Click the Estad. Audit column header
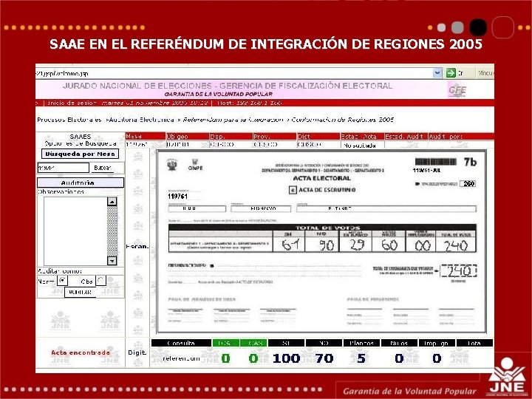532x399 pixels. point(406,136)
